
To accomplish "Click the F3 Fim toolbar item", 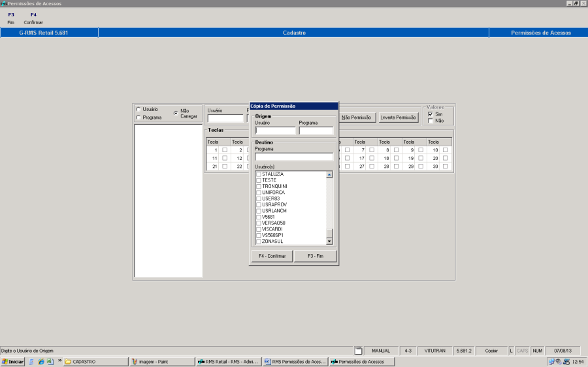I will 11,18.
